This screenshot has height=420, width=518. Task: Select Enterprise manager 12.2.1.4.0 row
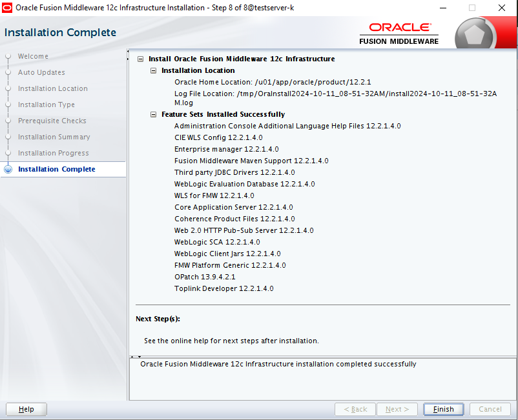[x=227, y=149]
